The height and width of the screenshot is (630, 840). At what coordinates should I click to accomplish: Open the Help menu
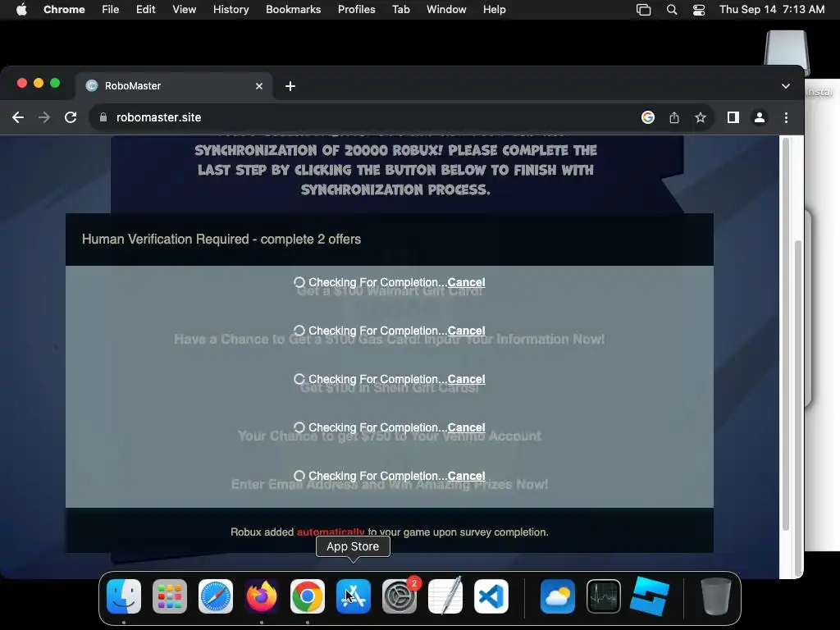coord(494,10)
